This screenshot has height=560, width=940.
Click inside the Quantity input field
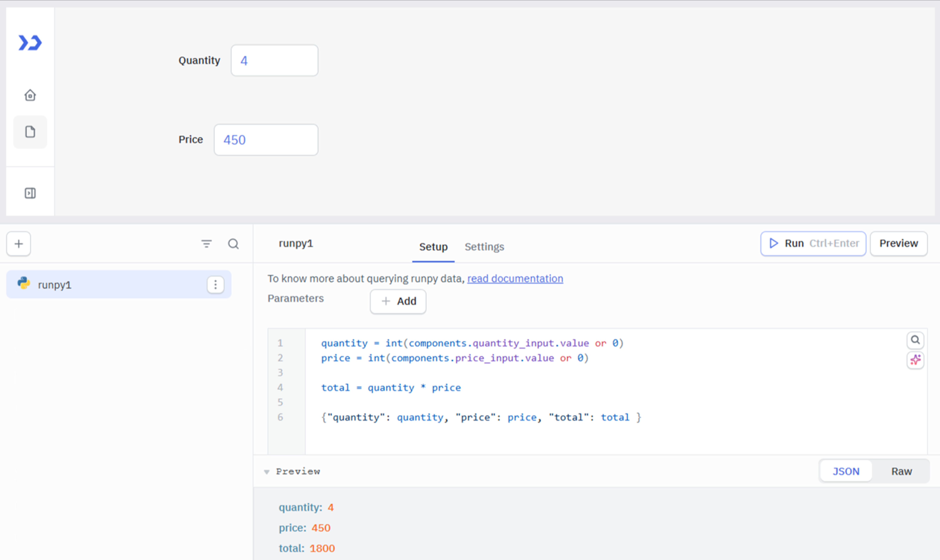point(274,60)
